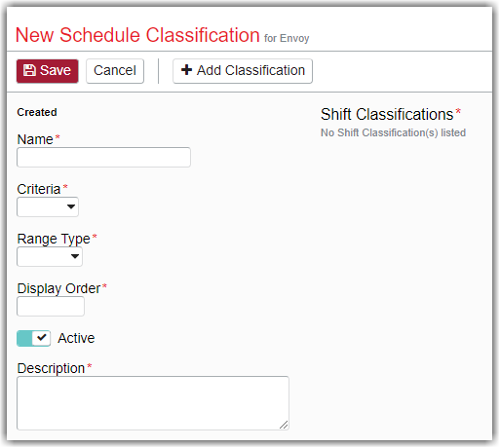This screenshot has width=500, height=448.
Task: Select the Shift Classifications heading
Action: point(387,114)
